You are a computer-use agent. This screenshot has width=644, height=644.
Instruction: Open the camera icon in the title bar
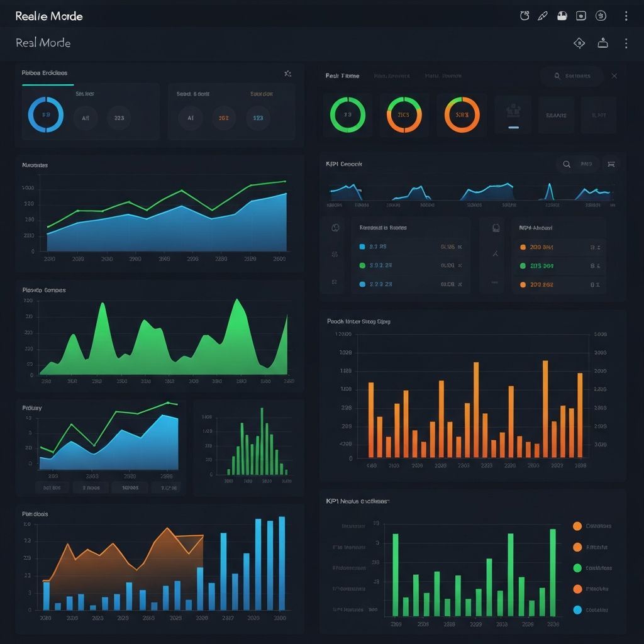tap(580, 16)
